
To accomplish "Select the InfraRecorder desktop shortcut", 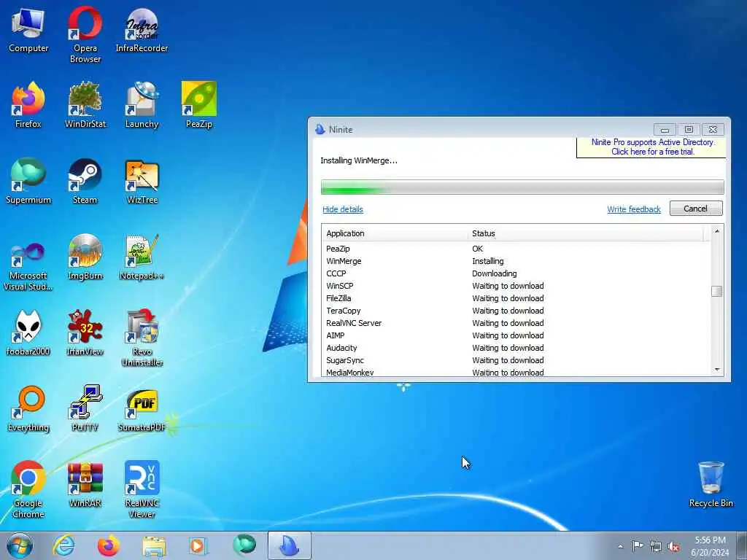I will 142,29.
